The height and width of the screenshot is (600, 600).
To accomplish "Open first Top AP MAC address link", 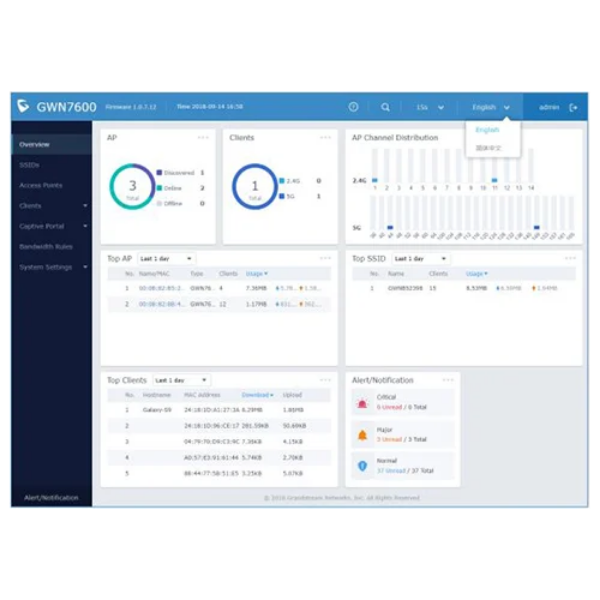I will tap(162, 288).
